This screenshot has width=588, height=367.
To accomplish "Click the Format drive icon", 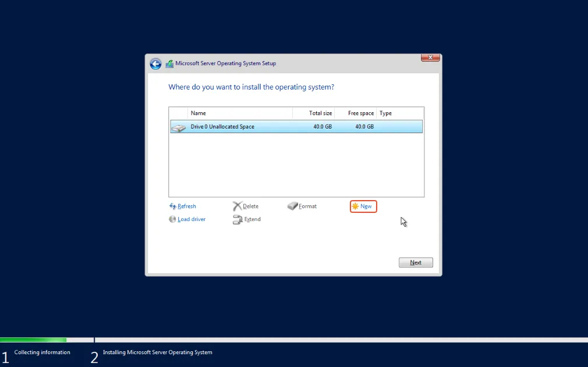I will [293, 205].
